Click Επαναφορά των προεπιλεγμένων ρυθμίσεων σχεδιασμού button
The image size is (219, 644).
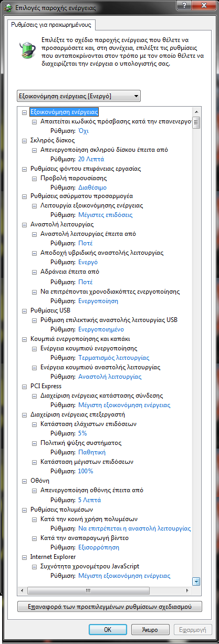[109, 607]
